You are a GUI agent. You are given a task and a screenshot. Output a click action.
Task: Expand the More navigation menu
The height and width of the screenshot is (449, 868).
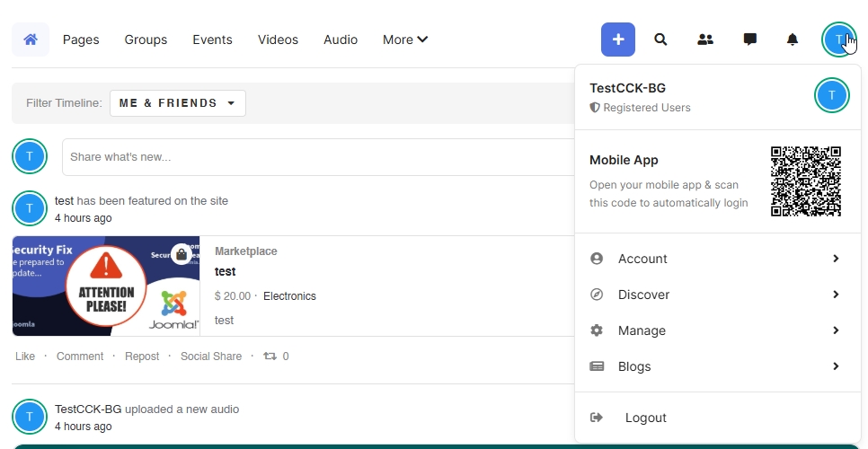(404, 40)
